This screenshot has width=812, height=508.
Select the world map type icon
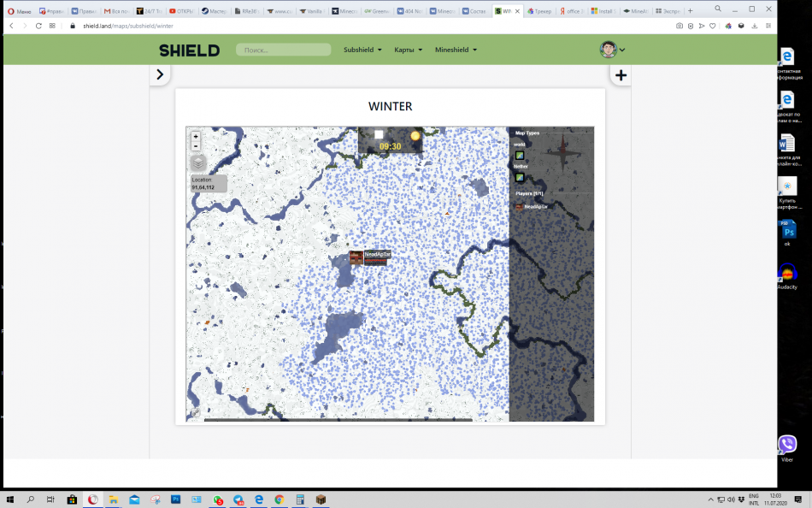(x=519, y=155)
